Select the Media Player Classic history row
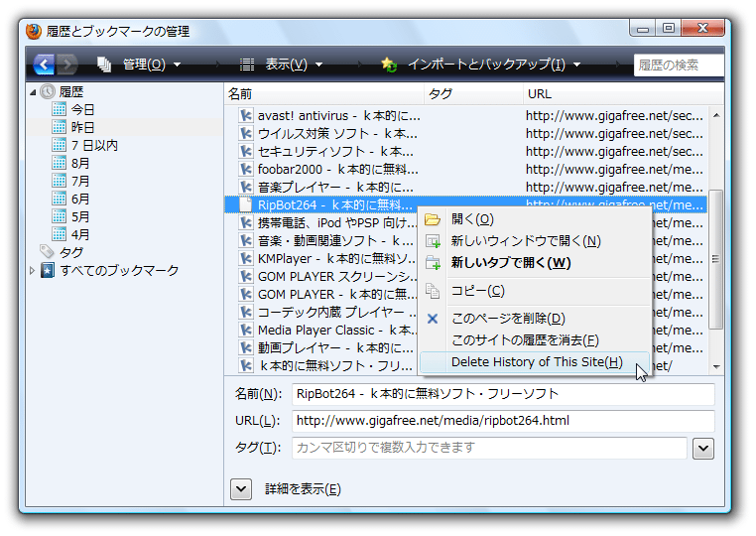This screenshot has width=756, height=536. [321, 330]
